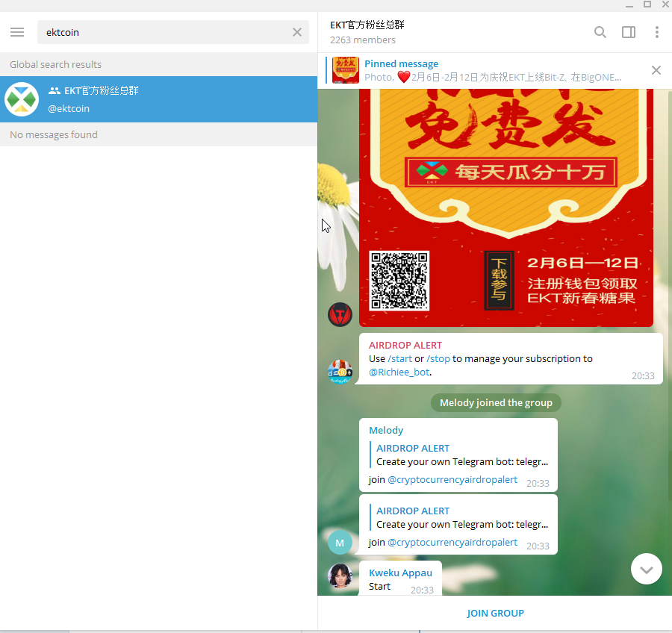The width and height of the screenshot is (672, 633).
Task: Click the AIRDROP ALERT bot avatar
Action: [x=340, y=372]
